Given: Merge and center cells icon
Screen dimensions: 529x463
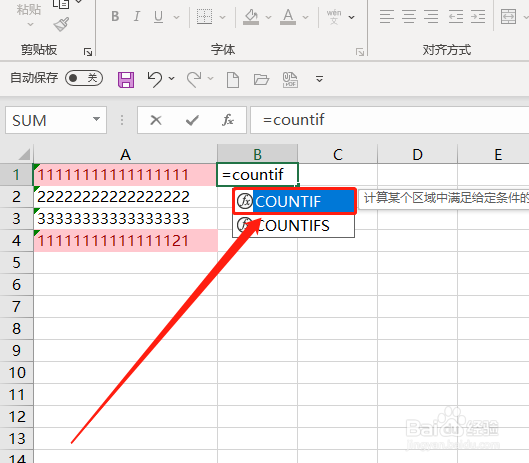Looking at the screenshot, I should 508,16.
